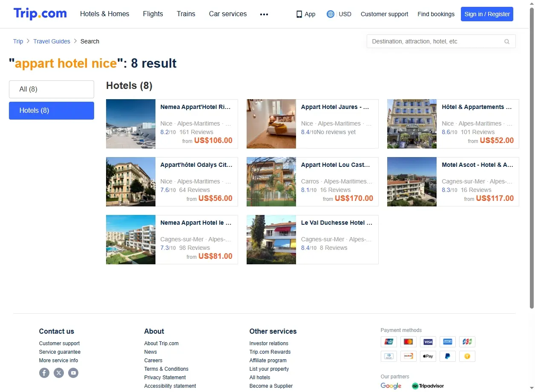Open Investor relations link

tap(269, 343)
